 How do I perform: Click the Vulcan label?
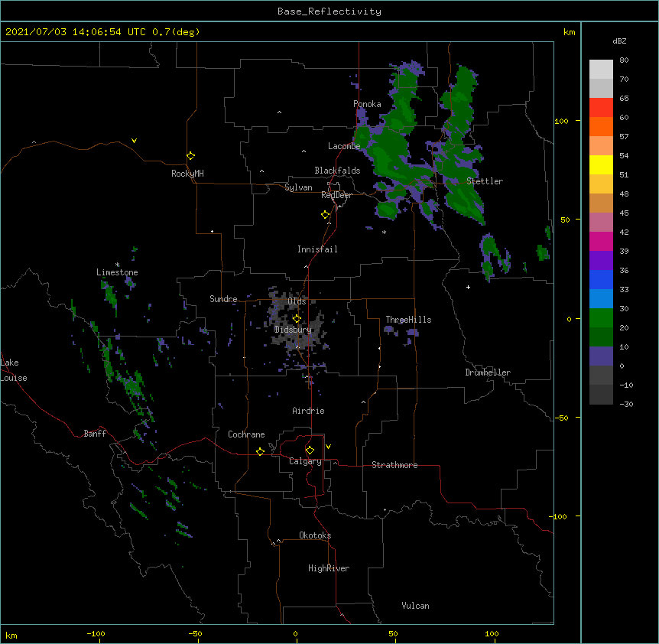pyautogui.click(x=415, y=606)
